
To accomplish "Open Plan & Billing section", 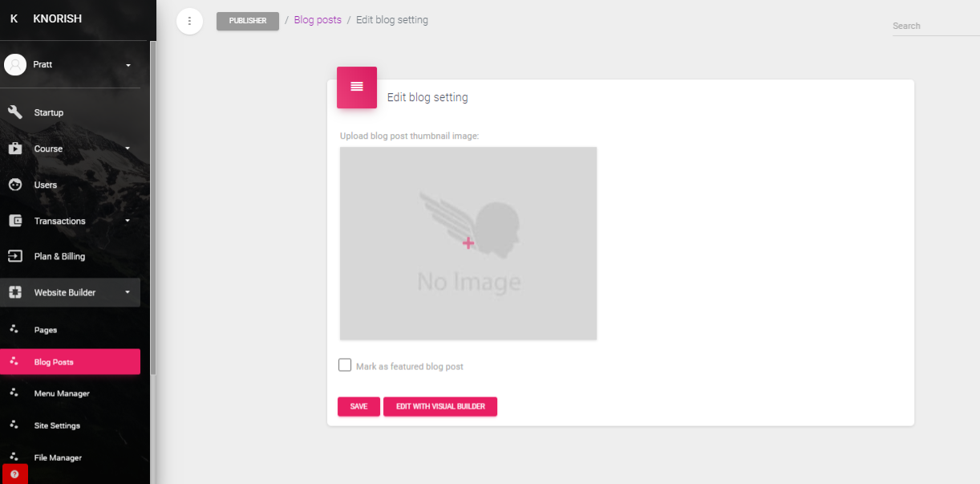I will click(71, 257).
